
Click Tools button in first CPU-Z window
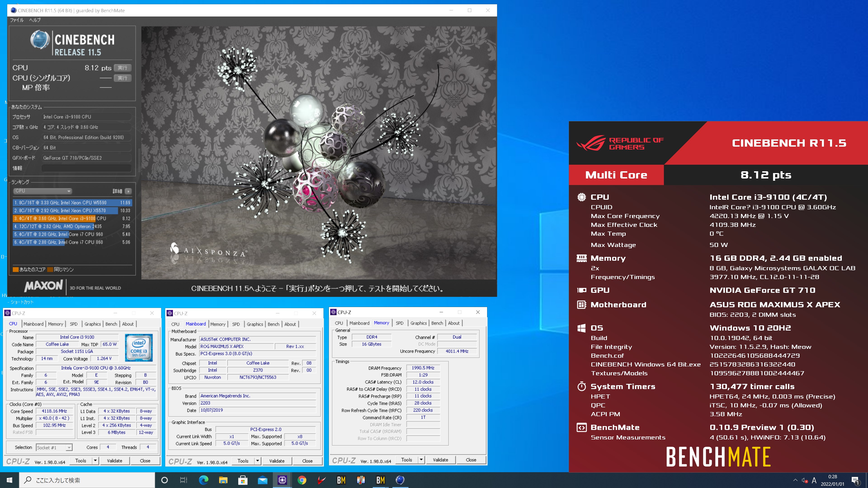[x=81, y=461]
